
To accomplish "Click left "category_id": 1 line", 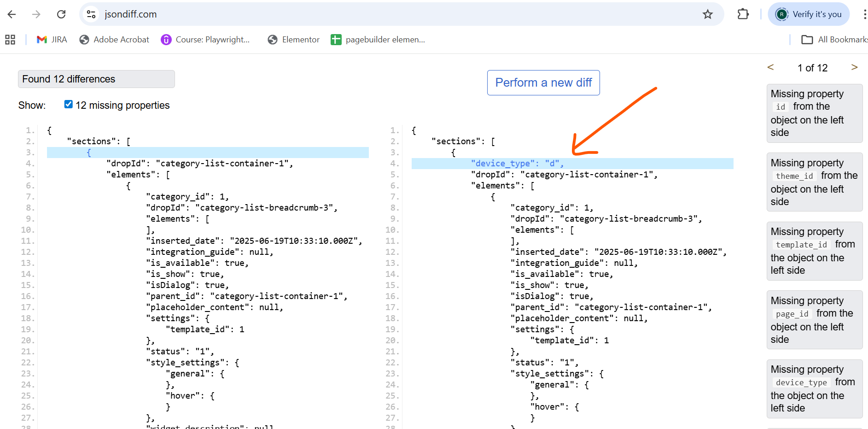I will [x=187, y=197].
